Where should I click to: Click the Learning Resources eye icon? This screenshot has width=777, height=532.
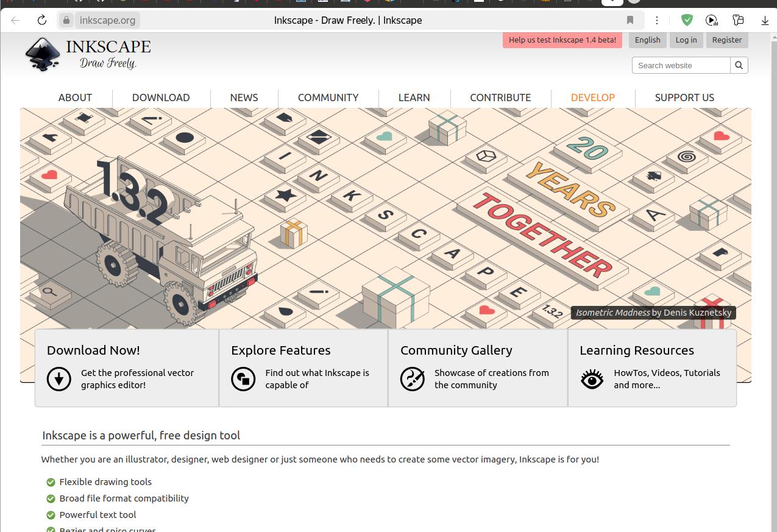[x=592, y=379]
